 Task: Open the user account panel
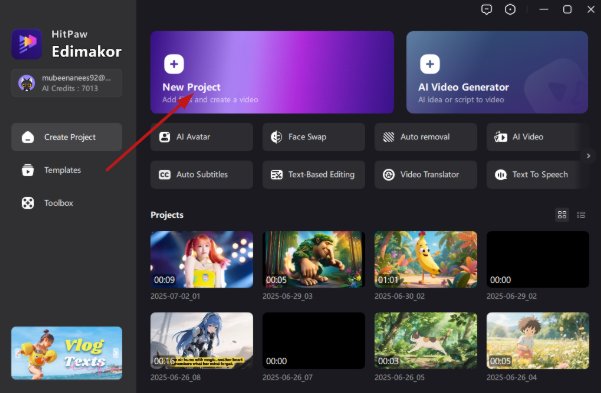coord(67,83)
